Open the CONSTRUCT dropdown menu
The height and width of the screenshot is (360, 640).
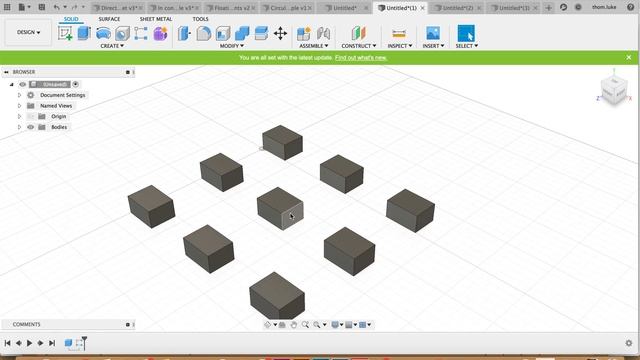coord(359,46)
